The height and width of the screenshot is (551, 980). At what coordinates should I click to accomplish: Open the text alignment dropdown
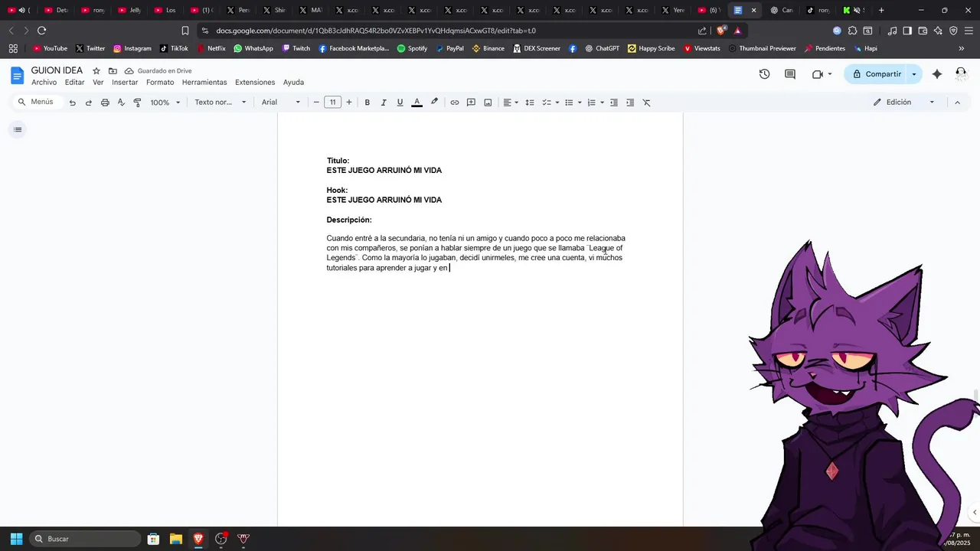511,103
